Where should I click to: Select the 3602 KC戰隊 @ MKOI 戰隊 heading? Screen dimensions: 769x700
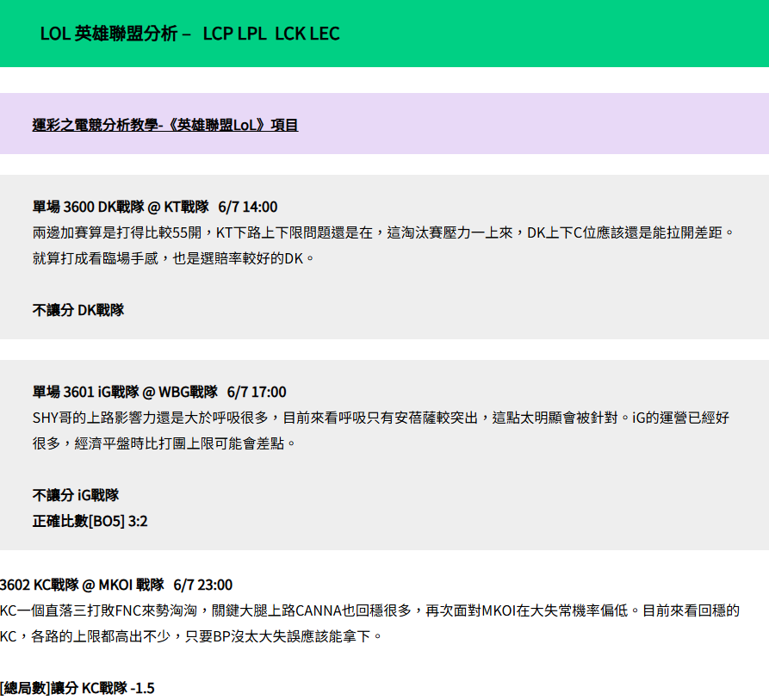(x=116, y=585)
